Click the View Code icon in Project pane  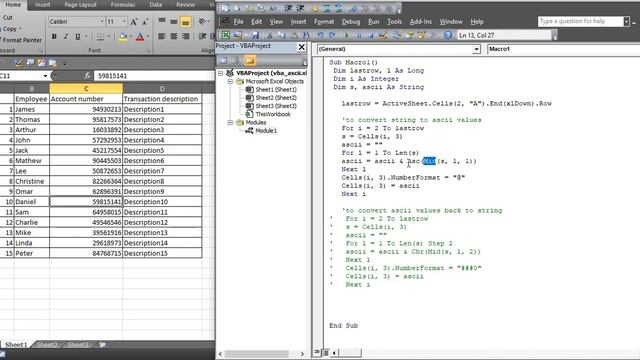(224, 60)
